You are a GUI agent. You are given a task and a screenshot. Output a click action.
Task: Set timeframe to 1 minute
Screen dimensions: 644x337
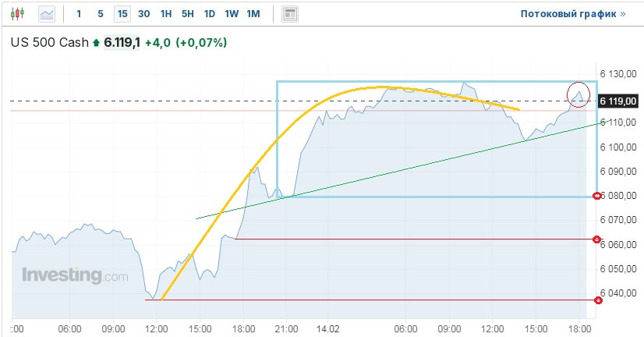pos(79,14)
